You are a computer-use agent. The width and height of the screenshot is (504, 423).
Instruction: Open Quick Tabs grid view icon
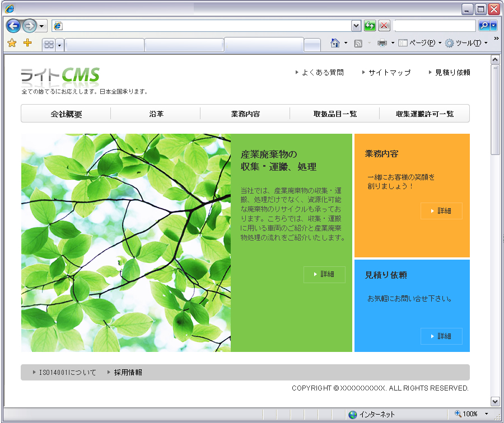[x=49, y=45]
